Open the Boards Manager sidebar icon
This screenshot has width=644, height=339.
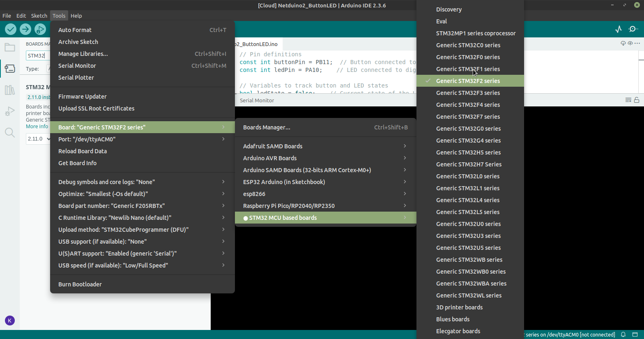tap(10, 68)
